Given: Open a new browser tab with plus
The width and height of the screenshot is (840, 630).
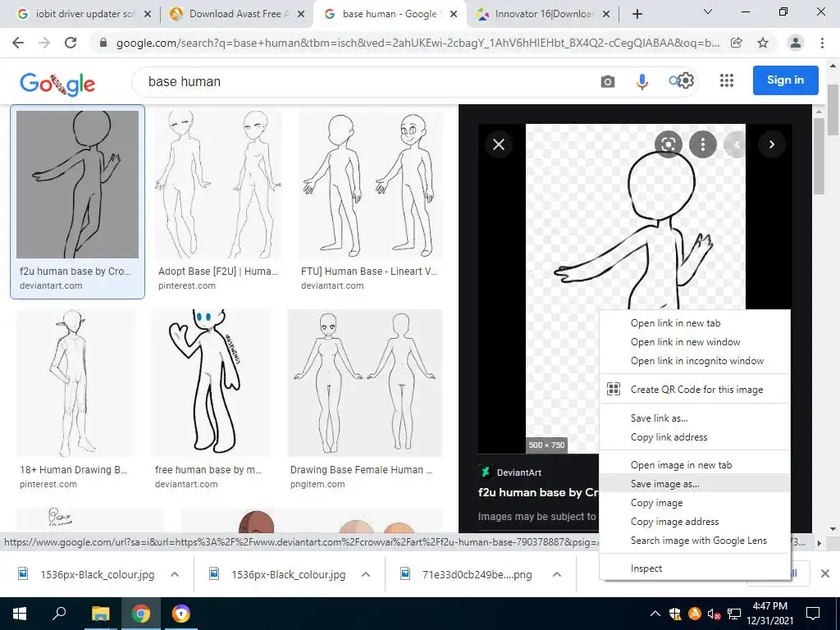Looking at the screenshot, I should 637,15.
